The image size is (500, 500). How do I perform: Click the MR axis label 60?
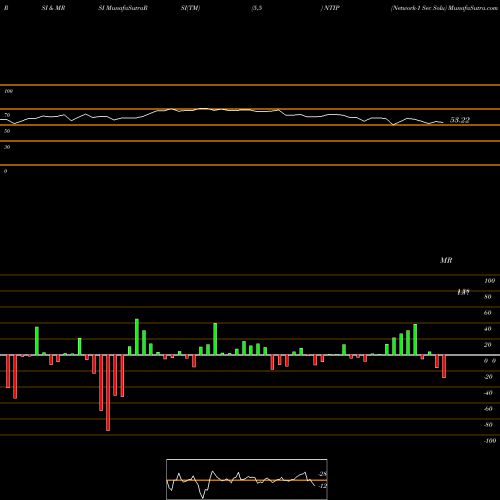click(x=488, y=313)
